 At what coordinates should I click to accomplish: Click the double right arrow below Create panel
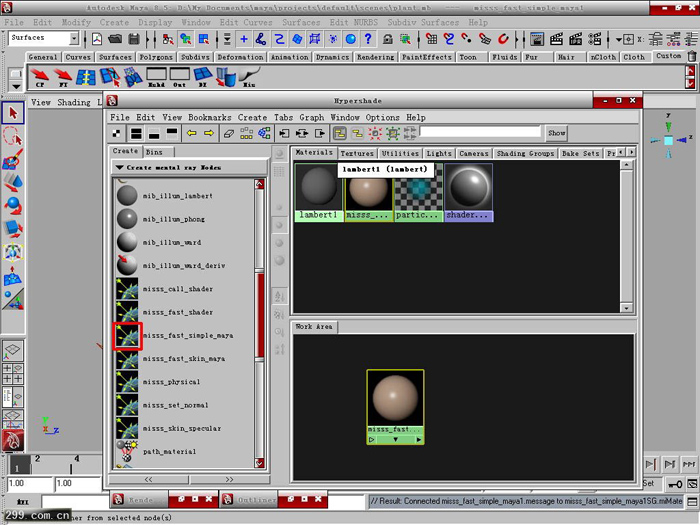pos(229,479)
